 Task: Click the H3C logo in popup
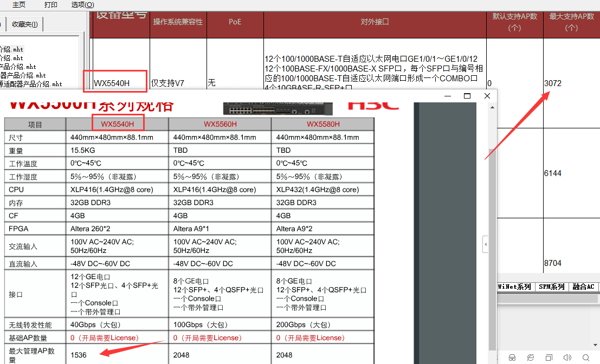373,106
